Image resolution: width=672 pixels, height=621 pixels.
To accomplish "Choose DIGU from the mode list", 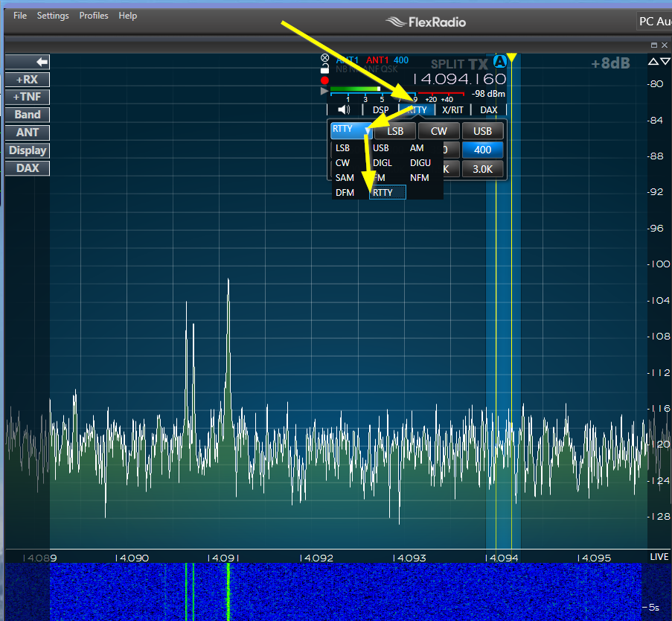I will (x=420, y=162).
